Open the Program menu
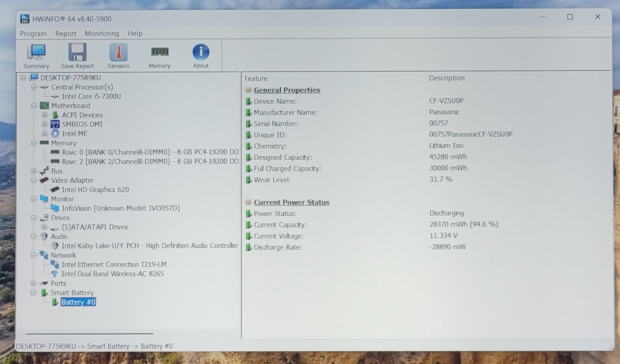The image size is (620, 364). click(33, 34)
